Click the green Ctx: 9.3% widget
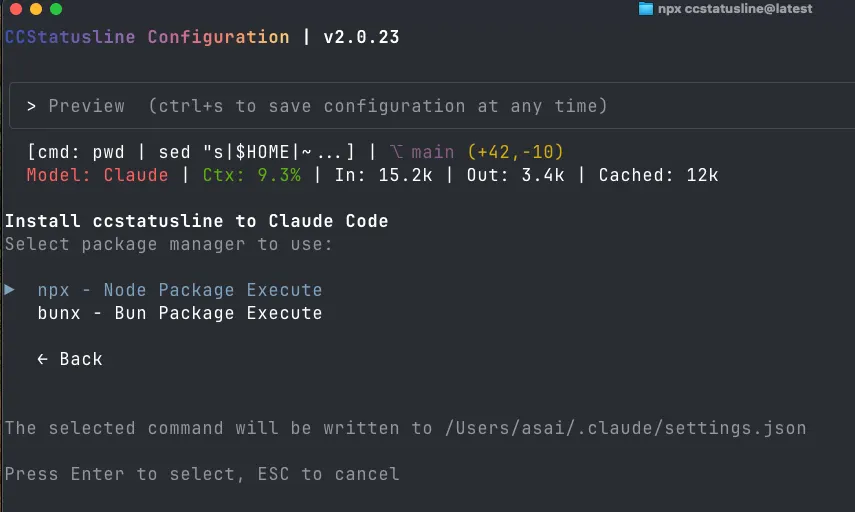The width and height of the screenshot is (855, 512). click(251, 175)
